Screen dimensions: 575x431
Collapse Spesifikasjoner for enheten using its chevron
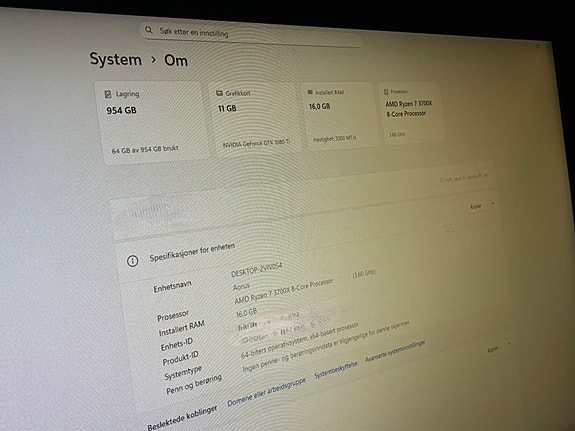pos(509,343)
